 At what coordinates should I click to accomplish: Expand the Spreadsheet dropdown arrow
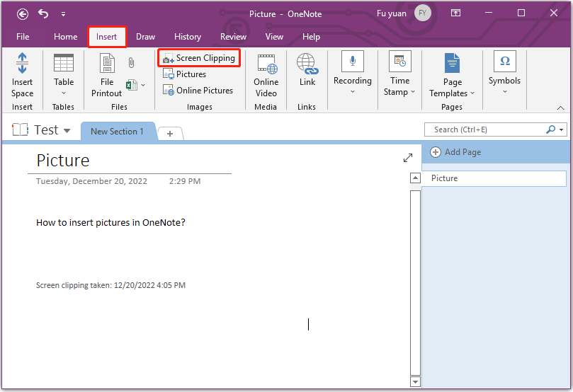pos(143,85)
